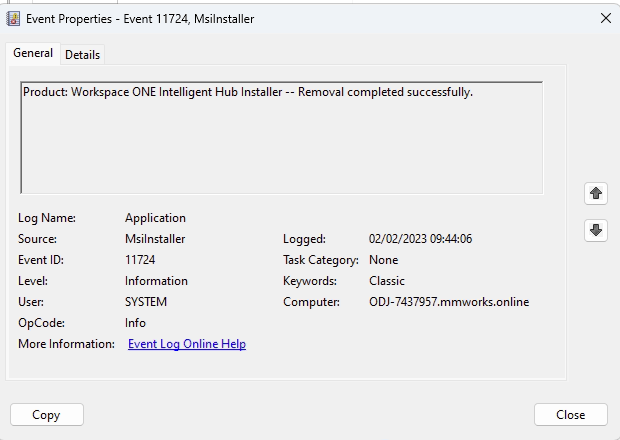
Task: Close the dialog with the X button
Action: coord(605,17)
